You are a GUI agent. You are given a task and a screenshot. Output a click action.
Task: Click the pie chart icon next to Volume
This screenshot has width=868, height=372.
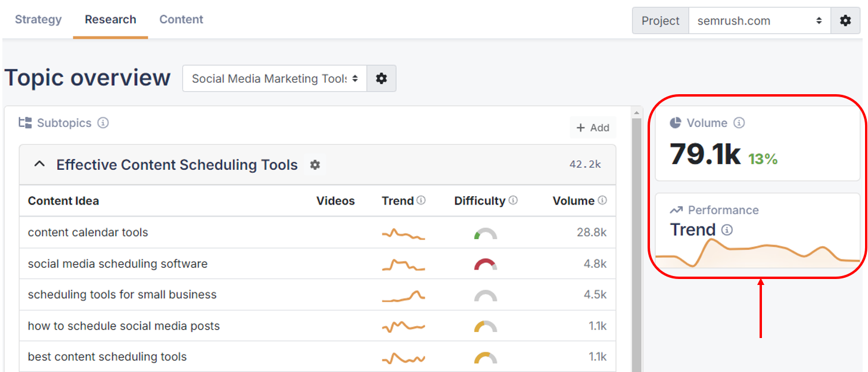pyautogui.click(x=676, y=123)
